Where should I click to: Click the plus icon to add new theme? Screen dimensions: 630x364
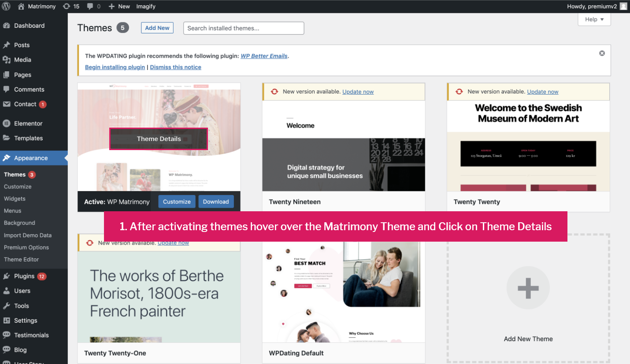[x=528, y=288]
